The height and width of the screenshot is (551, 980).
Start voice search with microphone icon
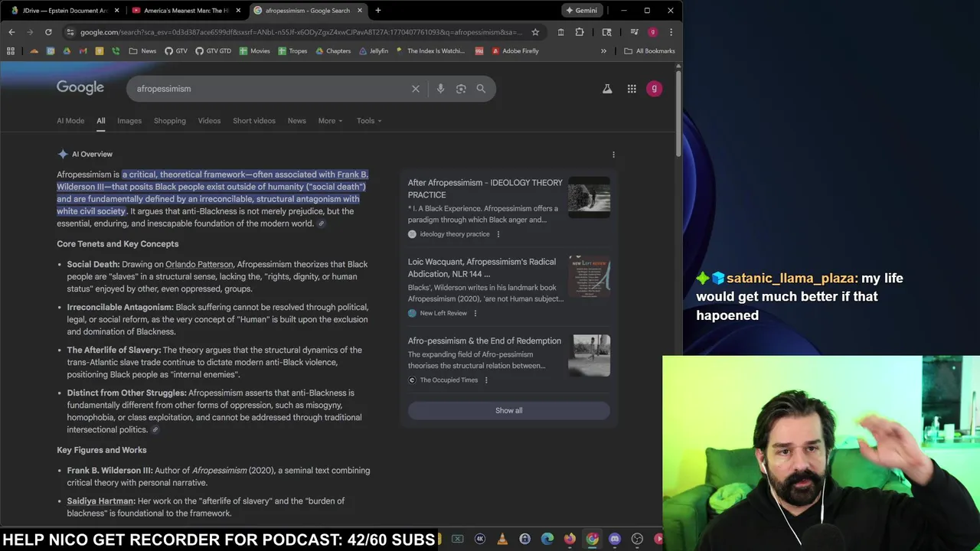point(440,89)
